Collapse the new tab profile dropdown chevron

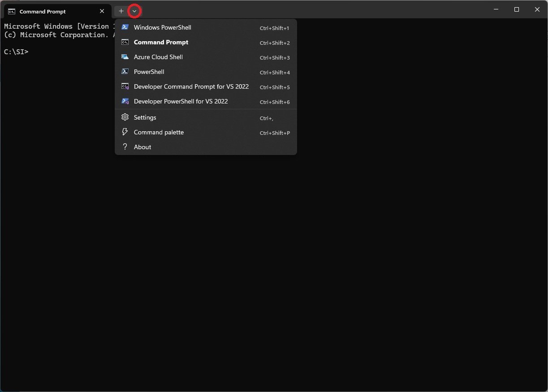134,11
